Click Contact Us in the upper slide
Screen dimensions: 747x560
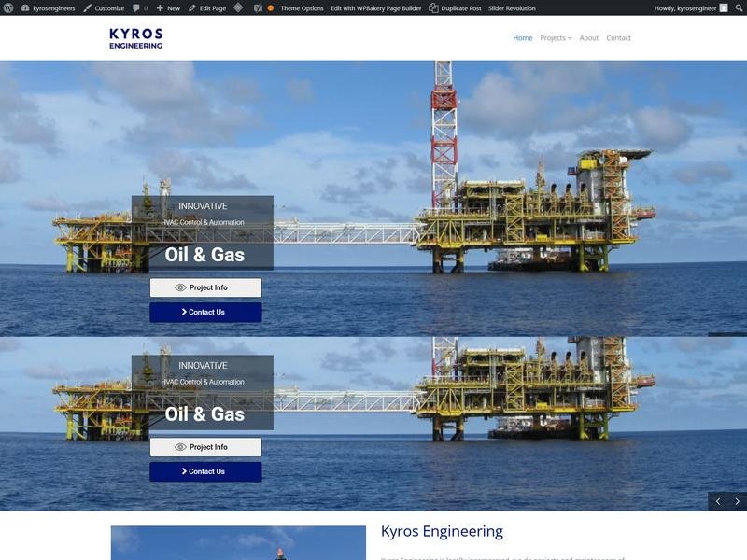(205, 313)
